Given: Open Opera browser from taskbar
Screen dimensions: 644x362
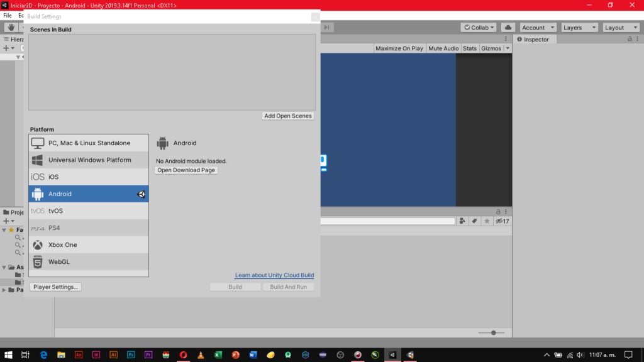Looking at the screenshot, I should pyautogui.click(x=183, y=355).
